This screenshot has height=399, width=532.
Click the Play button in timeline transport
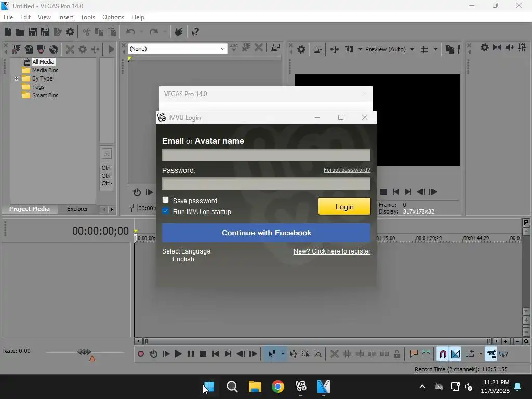(x=178, y=354)
